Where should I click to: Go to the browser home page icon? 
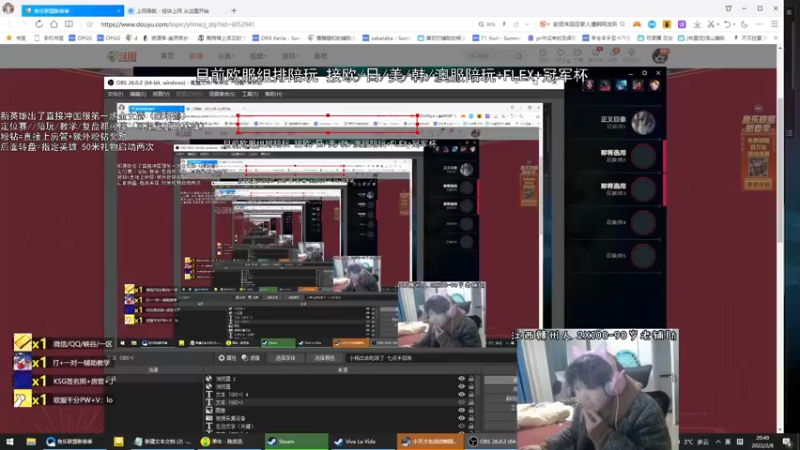tap(54, 24)
